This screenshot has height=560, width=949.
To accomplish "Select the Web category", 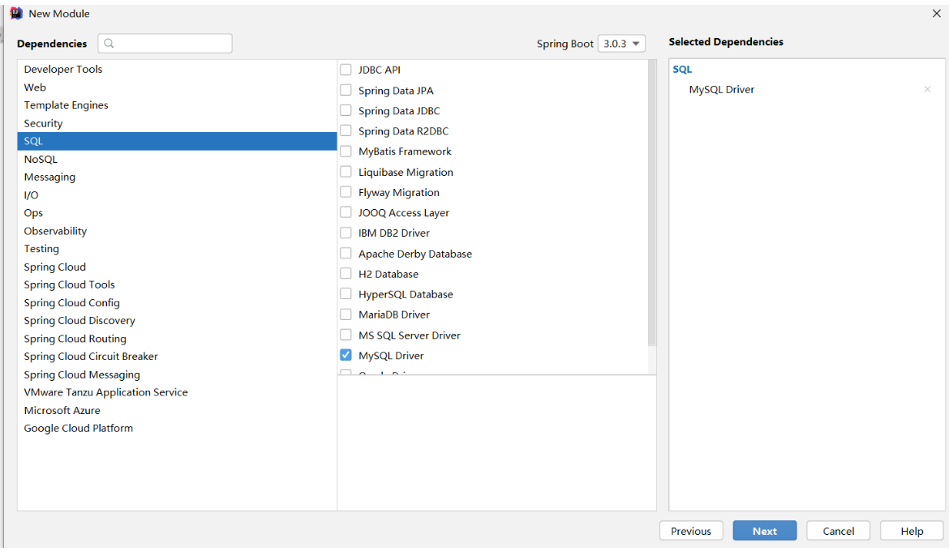I will tap(35, 88).
